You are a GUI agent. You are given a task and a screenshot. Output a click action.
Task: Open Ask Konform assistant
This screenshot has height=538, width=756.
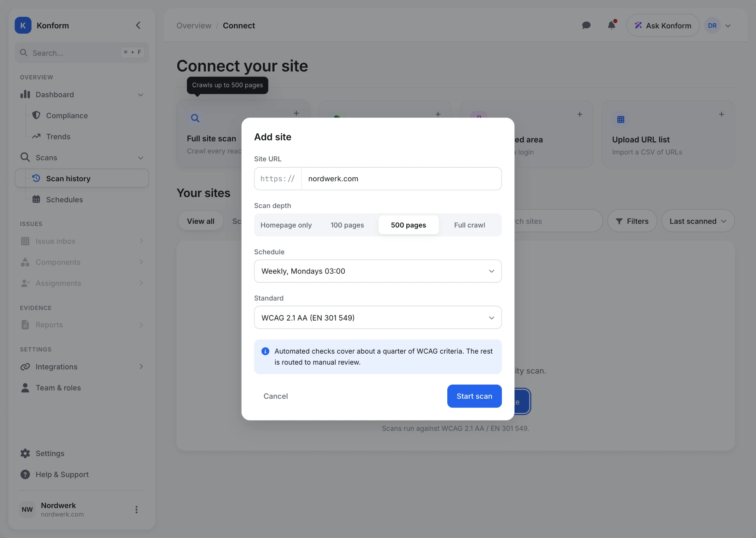(663, 26)
